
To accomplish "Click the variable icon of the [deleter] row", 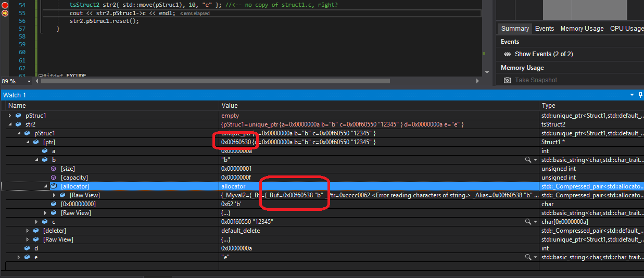I will 36,231.
